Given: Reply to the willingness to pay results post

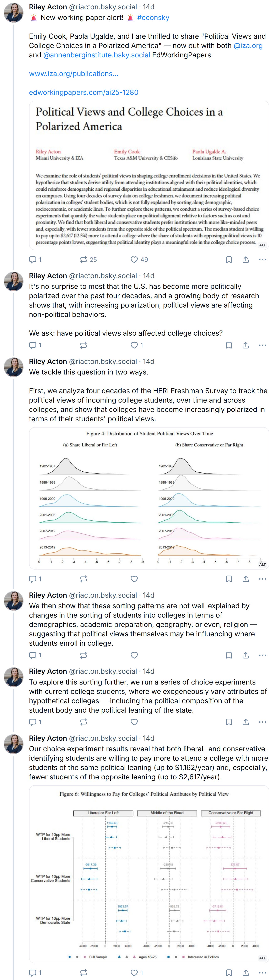Looking at the screenshot, I should 33,972.
